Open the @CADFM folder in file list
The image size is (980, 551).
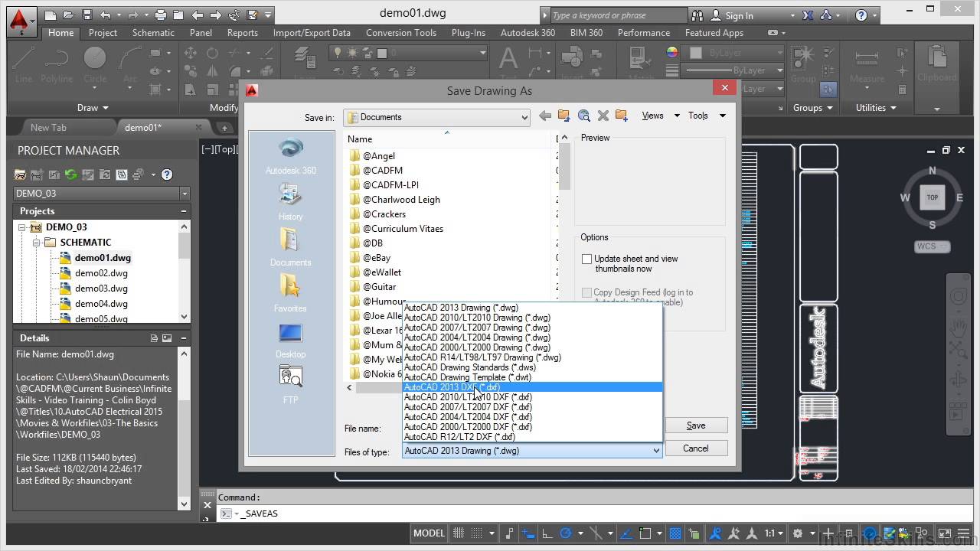(383, 171)
